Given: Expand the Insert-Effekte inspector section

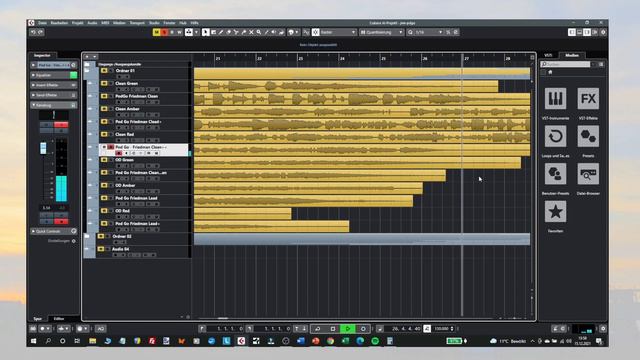Looking at the screenshot, I should click(54, 85).
